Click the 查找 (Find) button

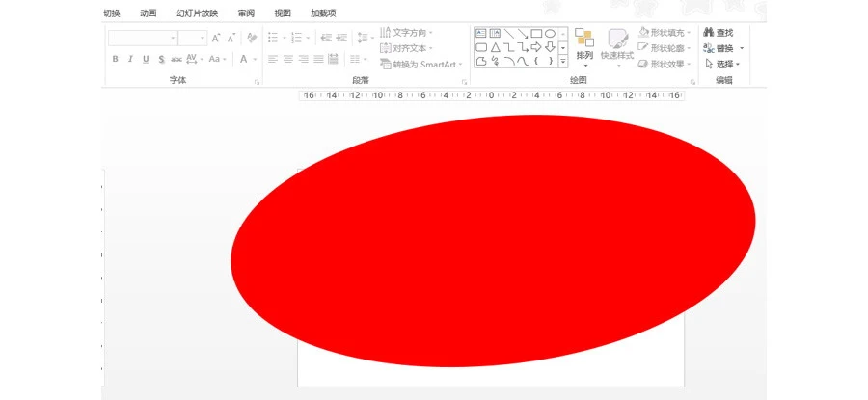(x=719, y=33)
